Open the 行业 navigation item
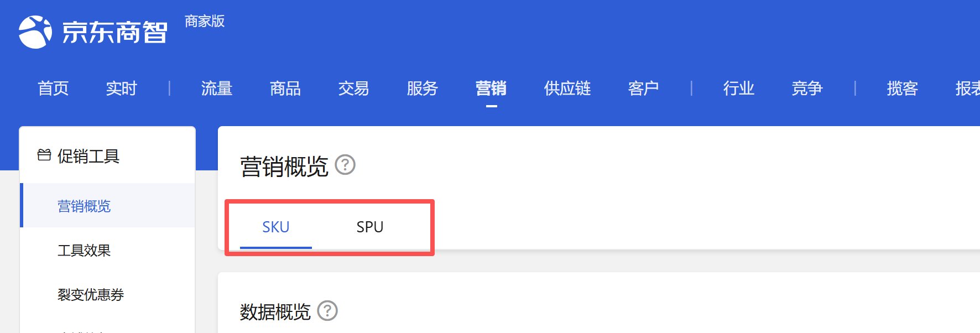The image size is (980, 333). [x=739, y=89]
